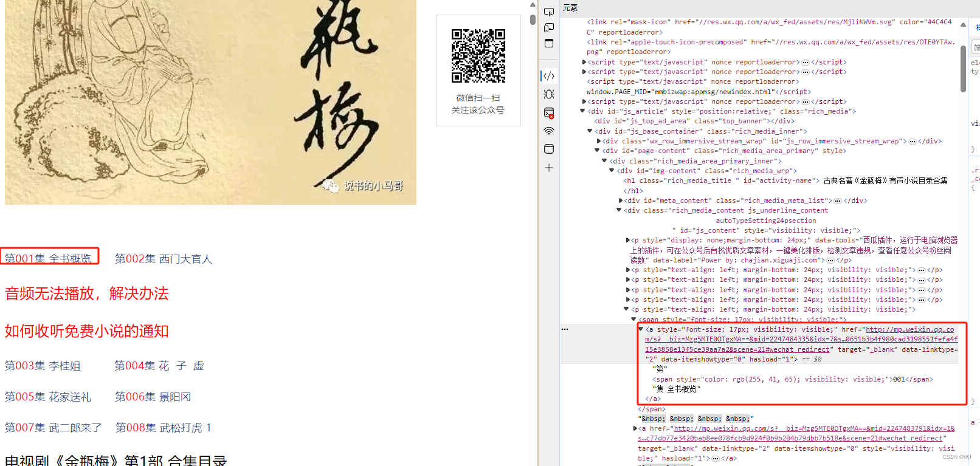Collapse the page-content div node
This screenshot has width=980, height=466.
tap(597, 151)
